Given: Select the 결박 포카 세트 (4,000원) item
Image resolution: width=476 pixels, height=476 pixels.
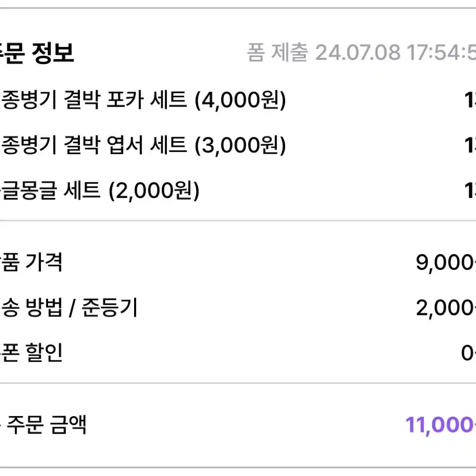Looking at the screenshot, I should click(143, 100).
